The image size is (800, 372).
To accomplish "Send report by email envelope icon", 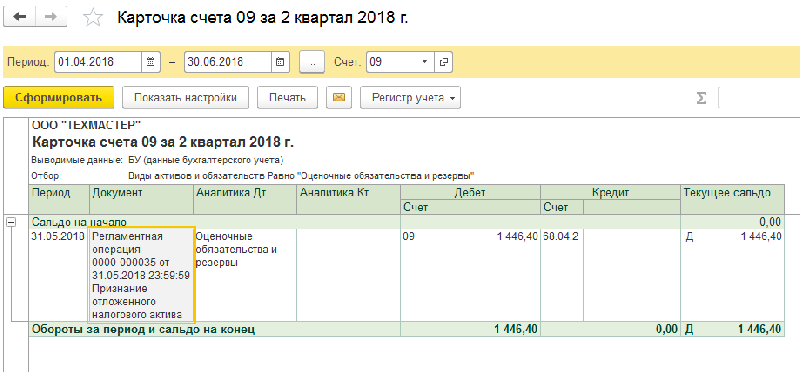I will [x=339, y=97].
